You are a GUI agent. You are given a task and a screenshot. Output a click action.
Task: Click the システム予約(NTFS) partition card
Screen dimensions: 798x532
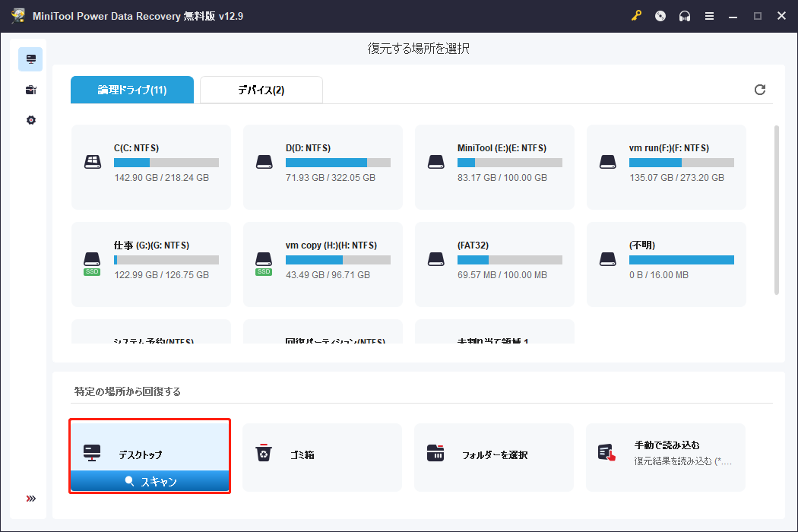point(151,331)
